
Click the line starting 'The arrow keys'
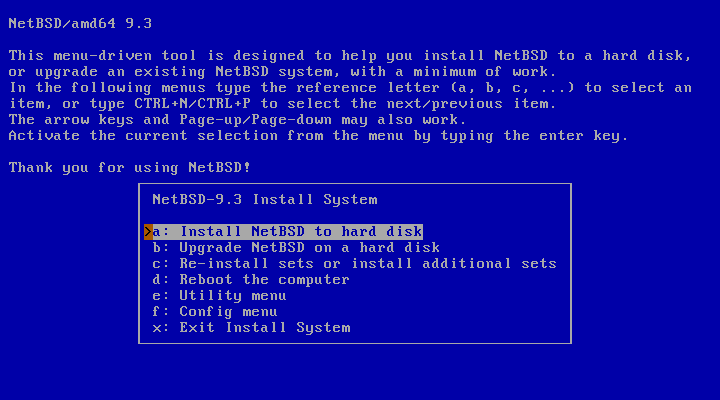[237, 120]
